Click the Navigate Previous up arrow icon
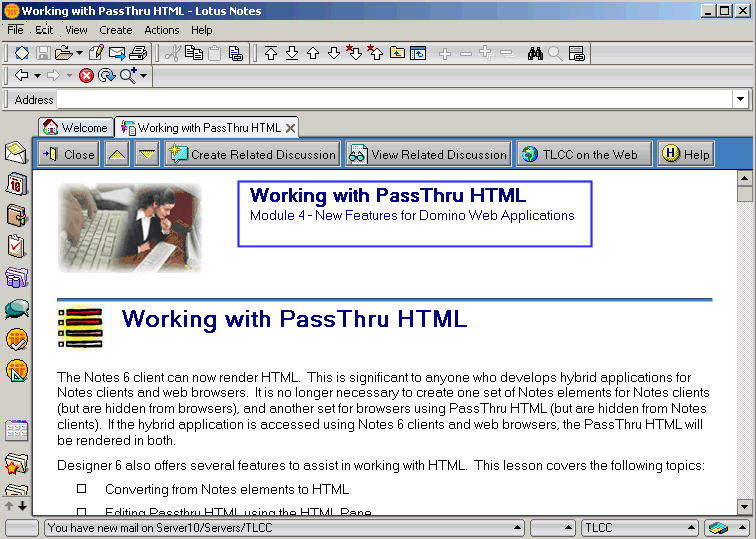The height and width of the screenshot is (539, 756). [313, 53]
